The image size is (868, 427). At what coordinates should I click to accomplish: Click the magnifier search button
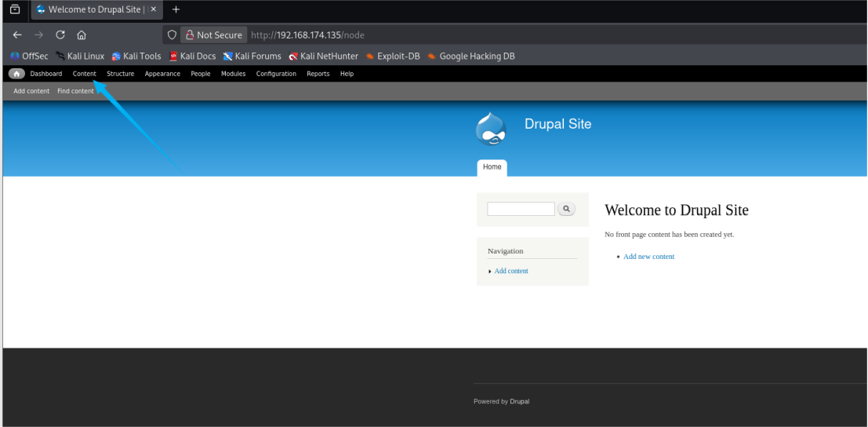click(x=566, y=209)
